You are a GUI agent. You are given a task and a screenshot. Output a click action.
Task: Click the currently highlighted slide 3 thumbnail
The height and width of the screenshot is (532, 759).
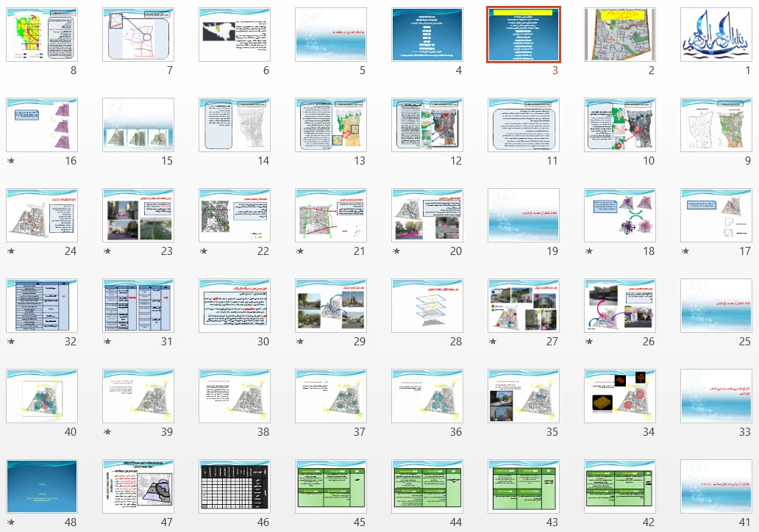click(523, 35)
